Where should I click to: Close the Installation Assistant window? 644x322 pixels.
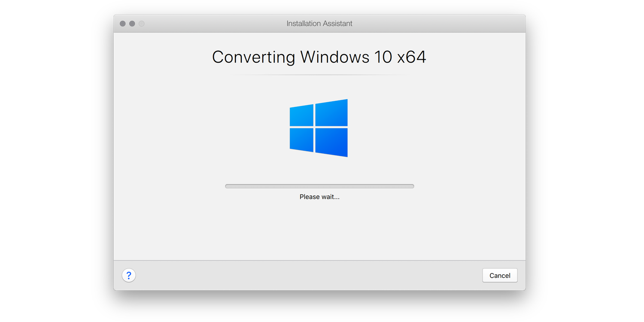[x=123, y=24]
